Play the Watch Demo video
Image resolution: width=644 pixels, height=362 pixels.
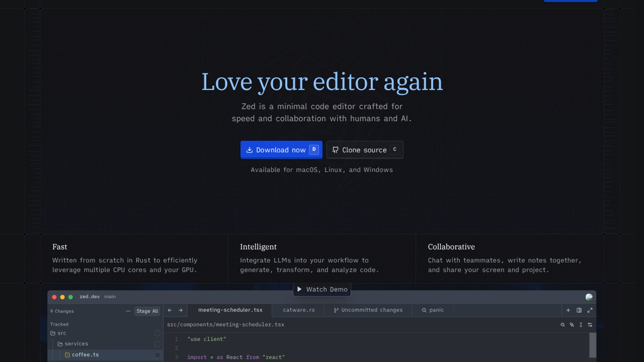(322, 290)
